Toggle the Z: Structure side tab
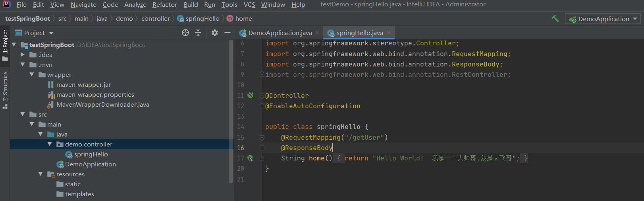Image resolution: width=644 pixels, height=201 pixels. [x=5, y=90]
